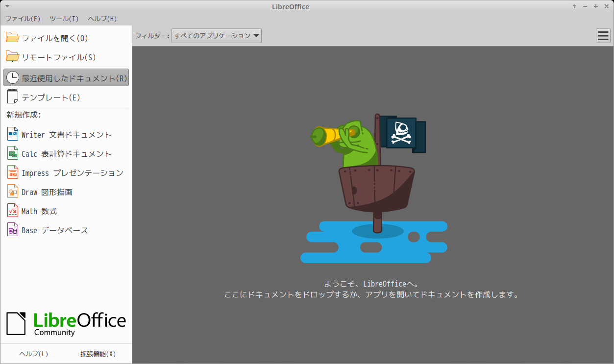Minimize the LibreOffice window
Image resolution: width=614 pixels, height=364 pixels.
coord(585,6)
